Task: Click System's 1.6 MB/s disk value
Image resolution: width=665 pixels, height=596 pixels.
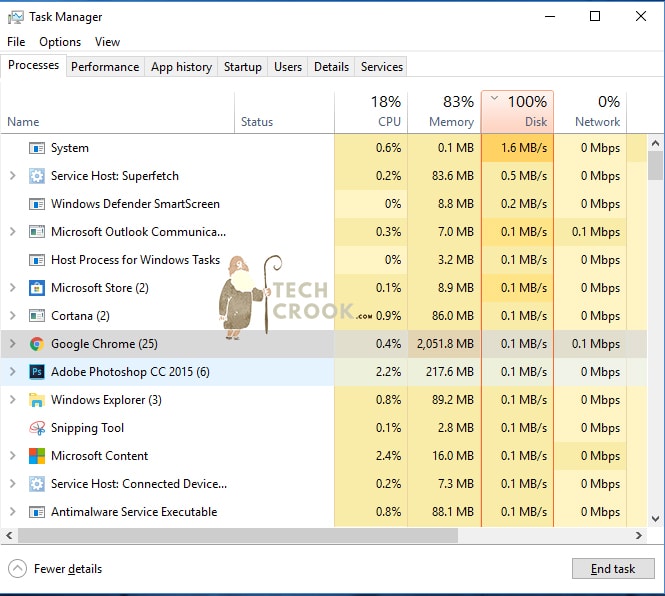Action: point(524,148)
